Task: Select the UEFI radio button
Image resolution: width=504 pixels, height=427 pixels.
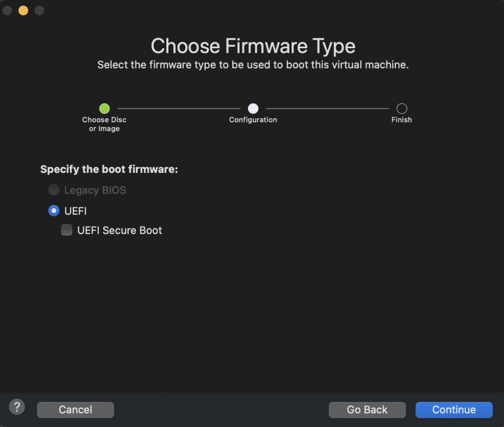Action: pos(53,210)
